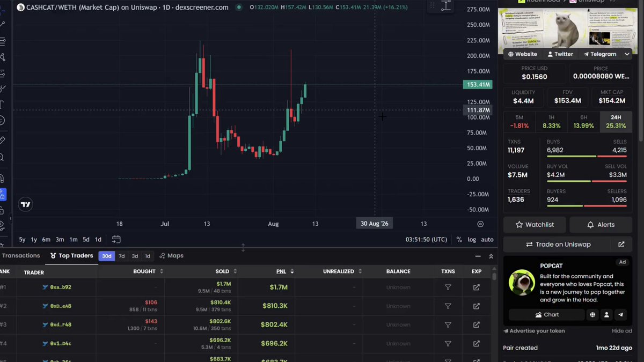Toggle log scale on the chart
Image resolution: width=644 pixels, height=362 pixels.
(472, 239)
